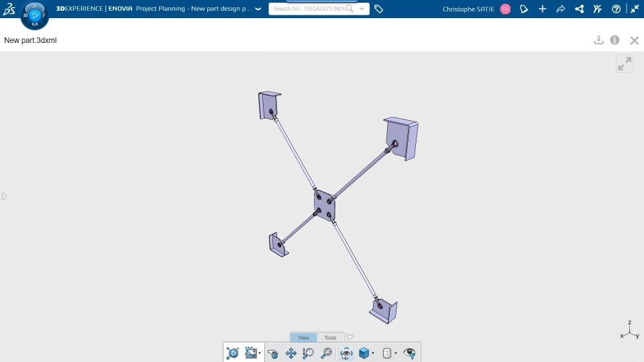The height and width of the screenshot is (362, 644).
Task: Activate the Pan arrows tool
Action: pyautogui.click(x=290, y=353)
